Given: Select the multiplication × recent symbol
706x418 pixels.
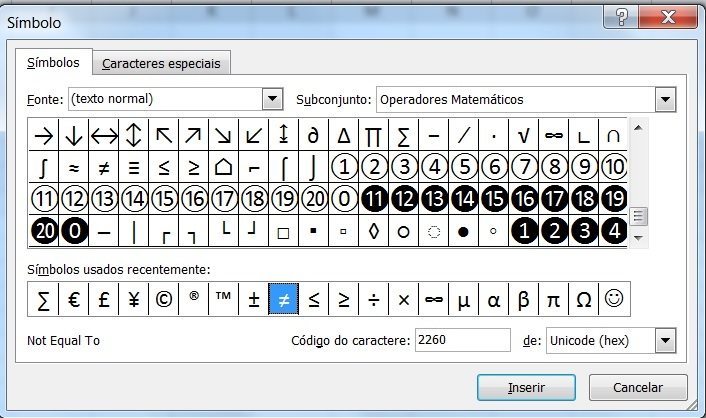Looking at the screenshot, I should tap(404, 299).
